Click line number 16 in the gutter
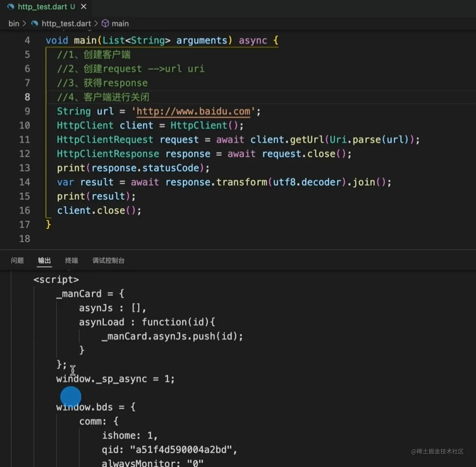 25,211
